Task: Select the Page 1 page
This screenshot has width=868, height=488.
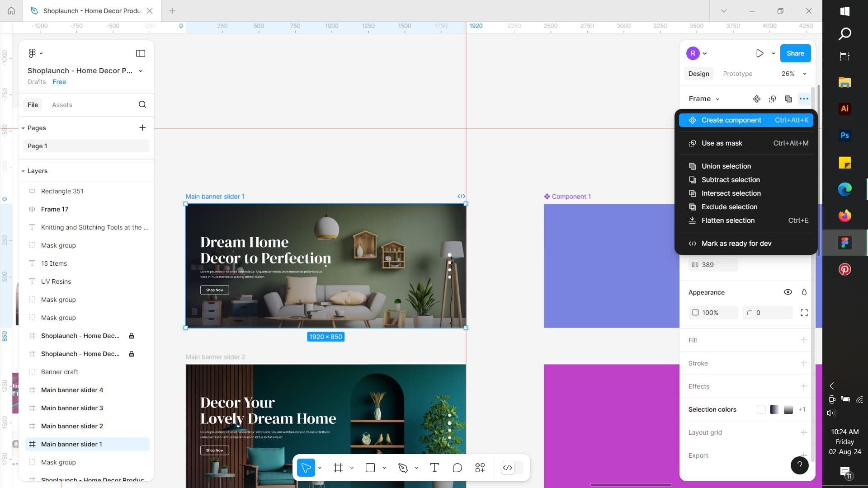Action: tap(86, 146)
